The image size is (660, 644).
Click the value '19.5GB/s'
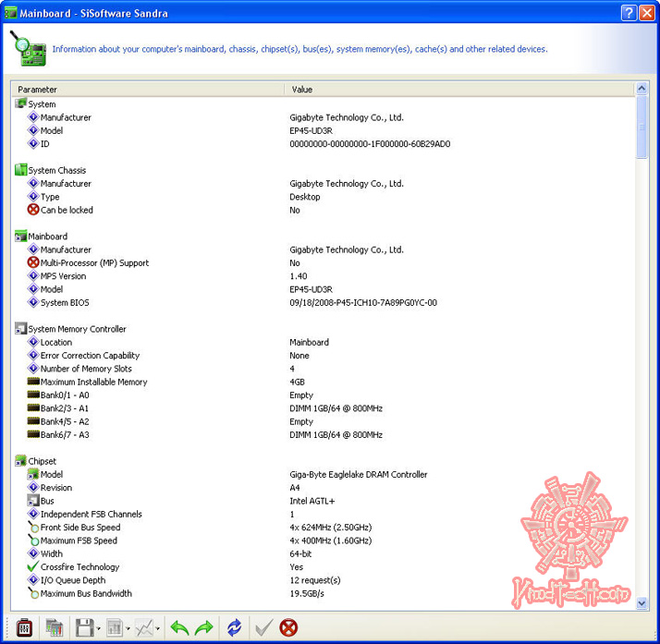tap(307, 593)
